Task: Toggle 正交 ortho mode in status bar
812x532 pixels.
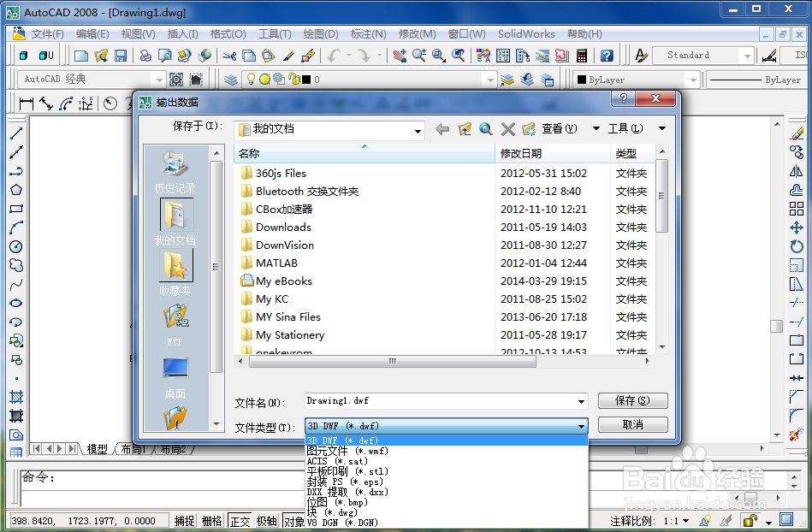Action: [x=240, y=521]
